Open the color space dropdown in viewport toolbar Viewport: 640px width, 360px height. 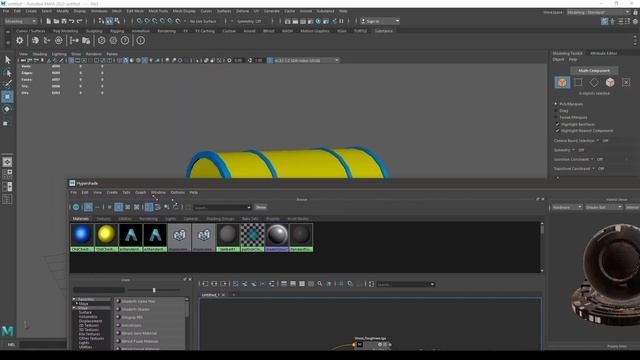point(306,60)
